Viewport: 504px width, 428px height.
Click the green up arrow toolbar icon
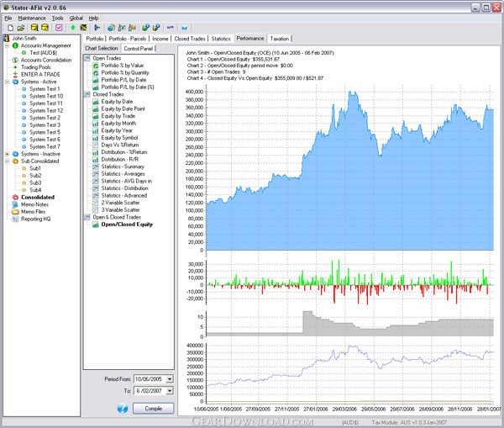pos(72,28)
